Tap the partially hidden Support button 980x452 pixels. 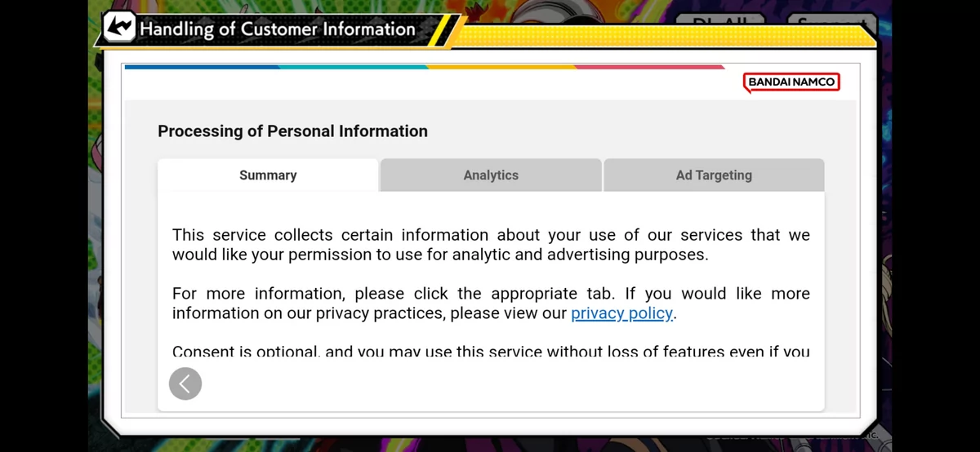[x=831, y=18]
